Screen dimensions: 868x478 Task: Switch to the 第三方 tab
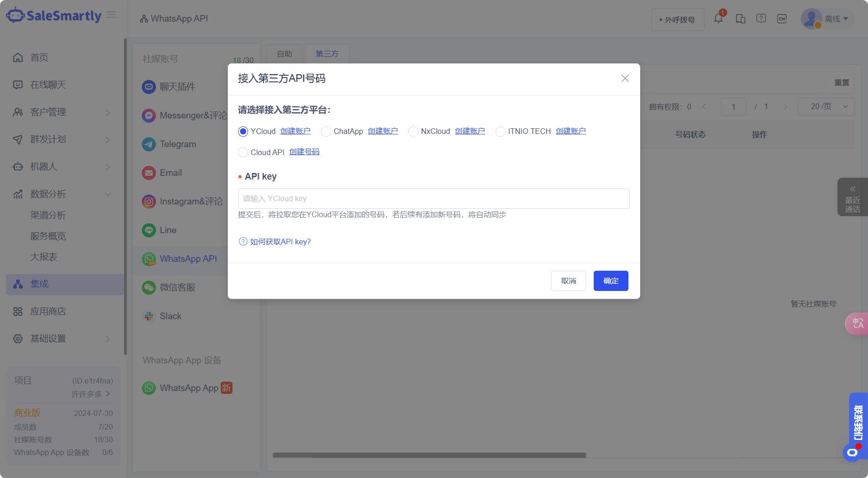327,54
